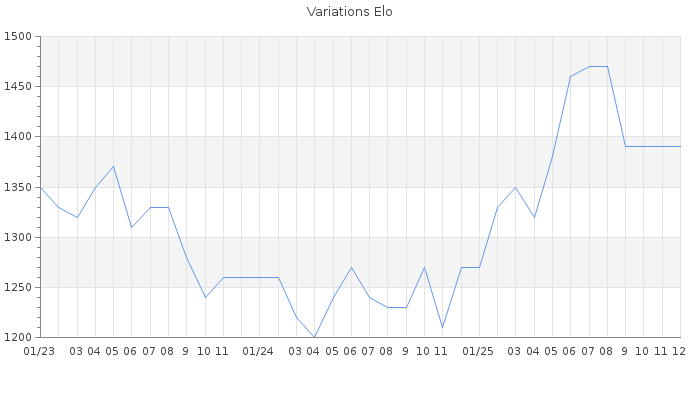Viewport: 700px width, 400px height.
Task: Click the line's lowest point at 1200
Action: tap(314, 337)
